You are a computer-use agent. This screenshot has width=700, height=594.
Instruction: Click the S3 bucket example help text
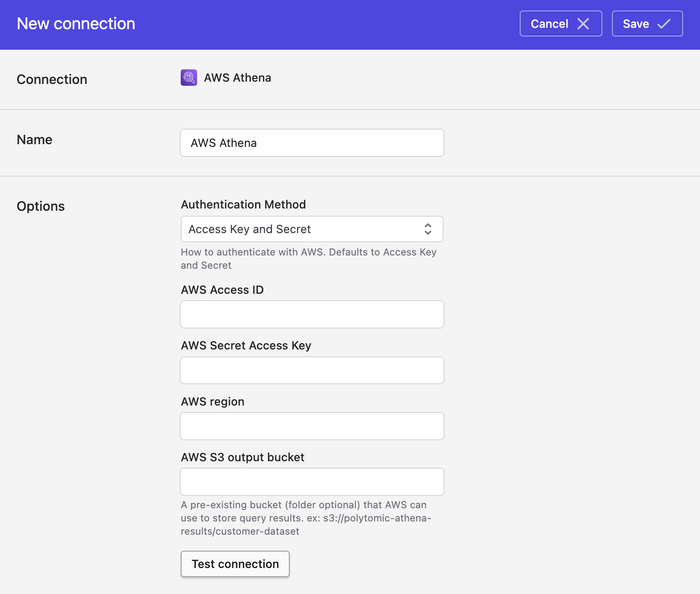(306, 518)
